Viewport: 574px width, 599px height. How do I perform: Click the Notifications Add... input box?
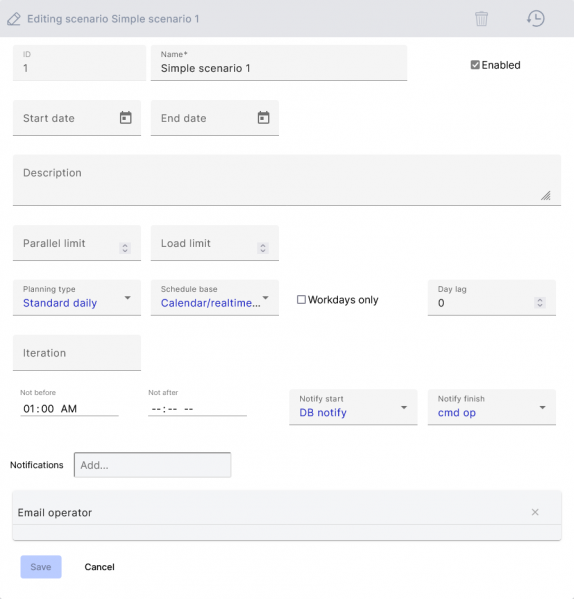pos(152,465)
